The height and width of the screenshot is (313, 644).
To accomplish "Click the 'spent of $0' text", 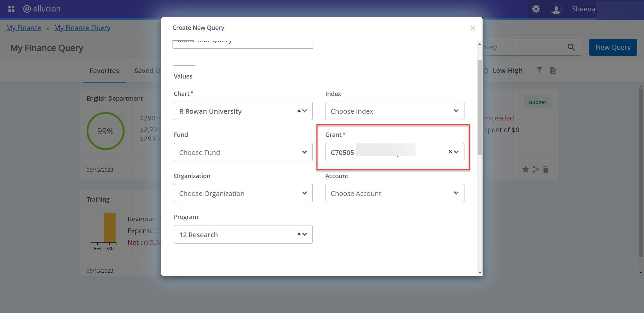I will 502,130.
